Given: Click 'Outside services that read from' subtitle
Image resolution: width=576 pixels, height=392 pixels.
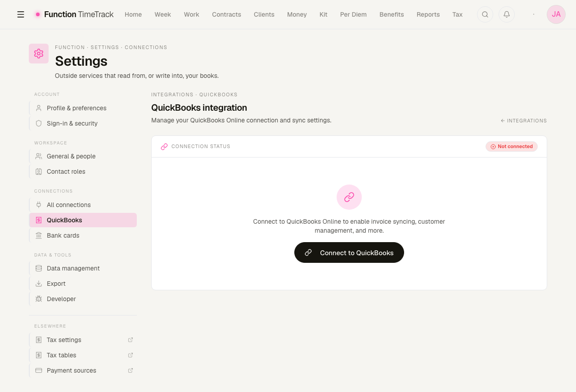Looking at the screenshot, I should [137, 76].
